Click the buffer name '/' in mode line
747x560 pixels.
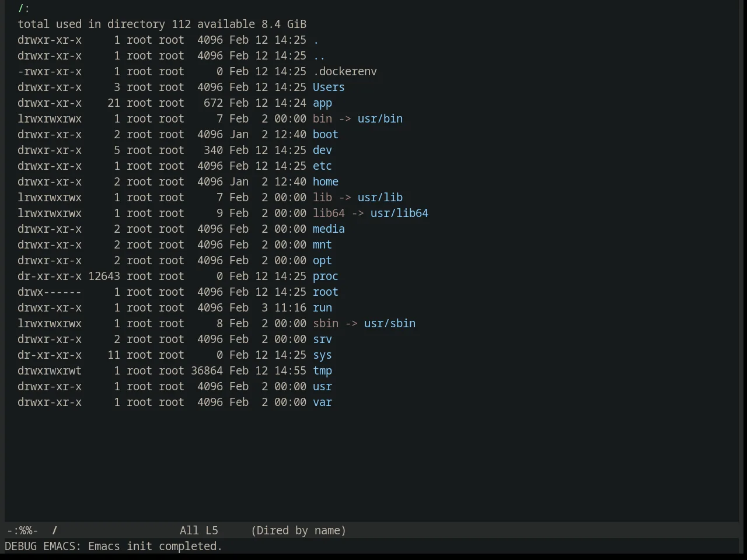point(55,530)
